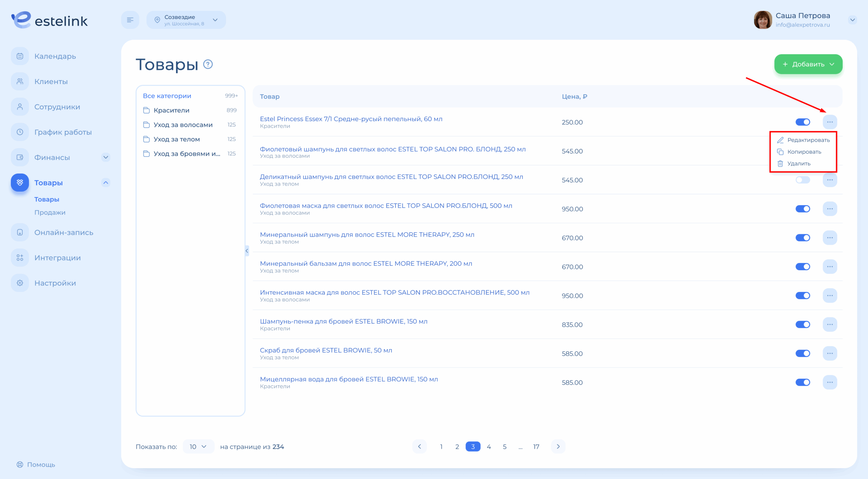The height and width of the screenshot is (479, 868).
Task: Open more options for Минеральный бальзам row
Action: pyautogui.click(x=830, y=266)
